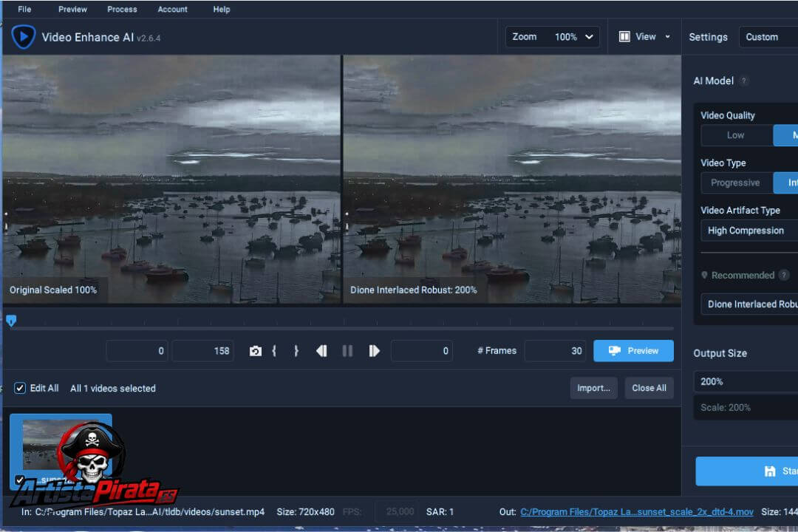This screenshot has width=798, height=532.
Task: Open the Help menu
Action: [x=222, y=9]
